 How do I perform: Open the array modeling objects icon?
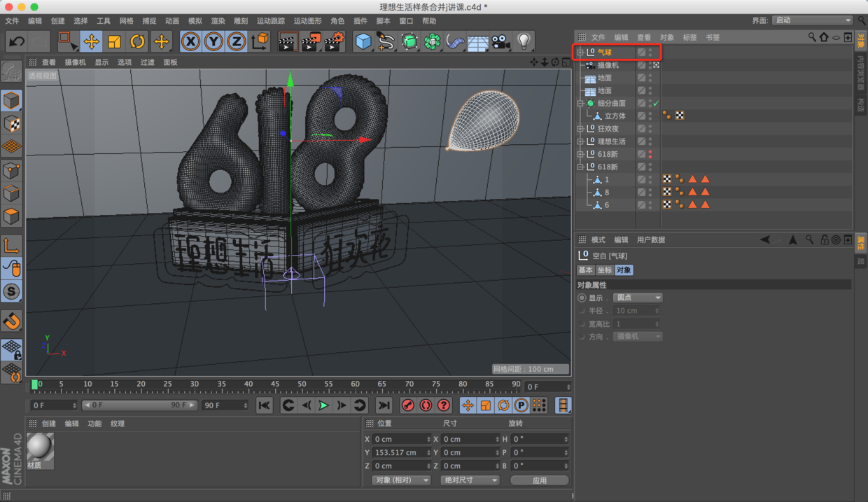433,41
